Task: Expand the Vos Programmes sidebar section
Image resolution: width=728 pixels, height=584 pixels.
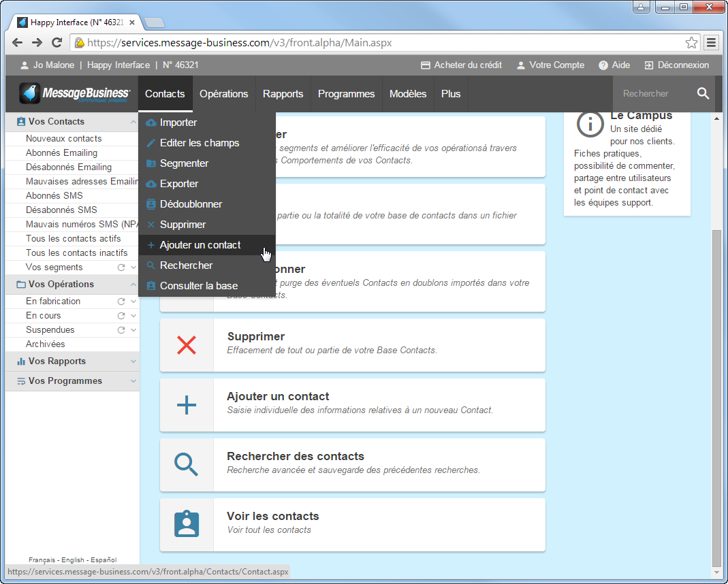Action: coord(133,381)
